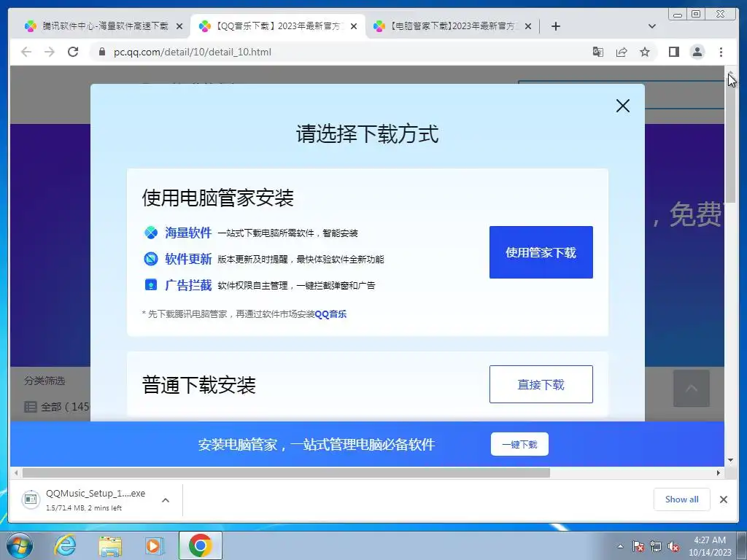Close the downloads bar

tap(724, 499)
